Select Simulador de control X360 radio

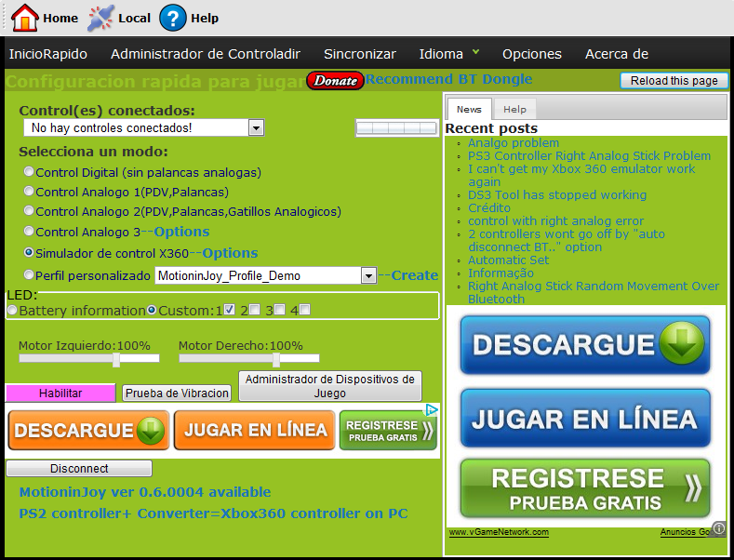point(29,252)
